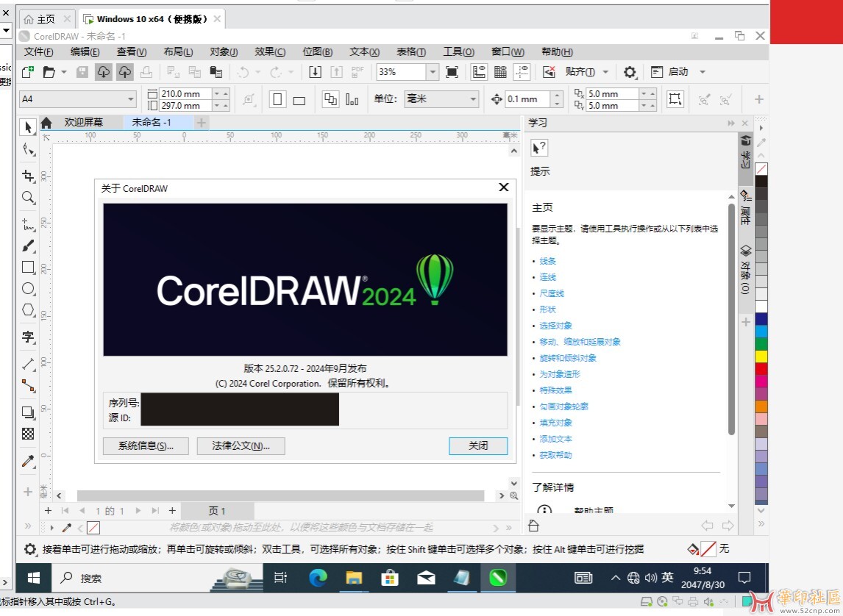The width and height of the screenshot is (843, 616).
Task: Expand the Undo history dropdown arrow
Action: 257,72
